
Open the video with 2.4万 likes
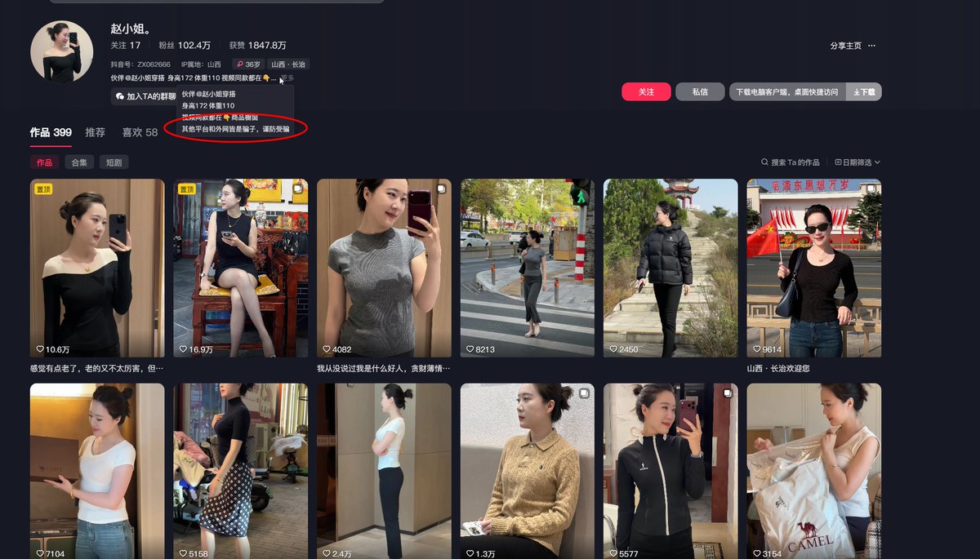click(x=384, y=471)
